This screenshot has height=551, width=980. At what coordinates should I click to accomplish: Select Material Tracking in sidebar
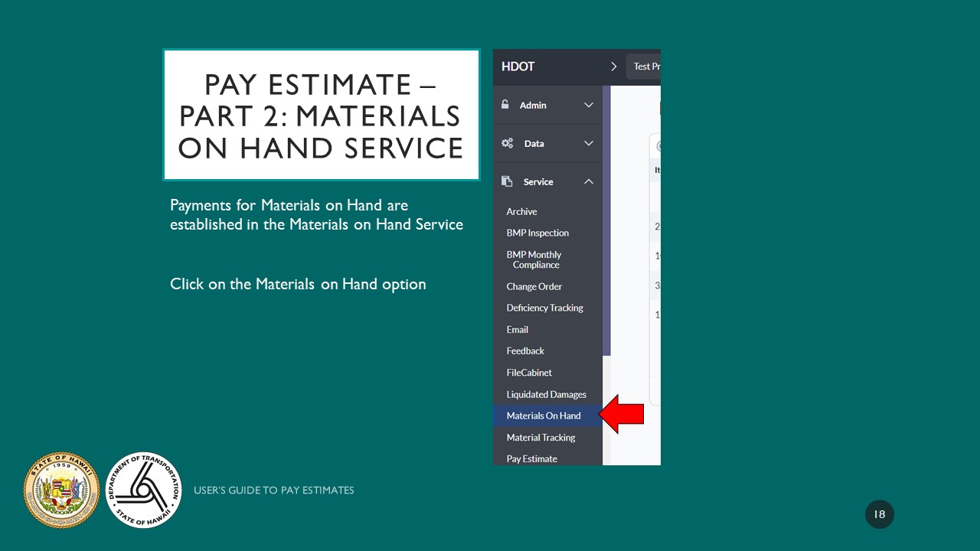541,437
